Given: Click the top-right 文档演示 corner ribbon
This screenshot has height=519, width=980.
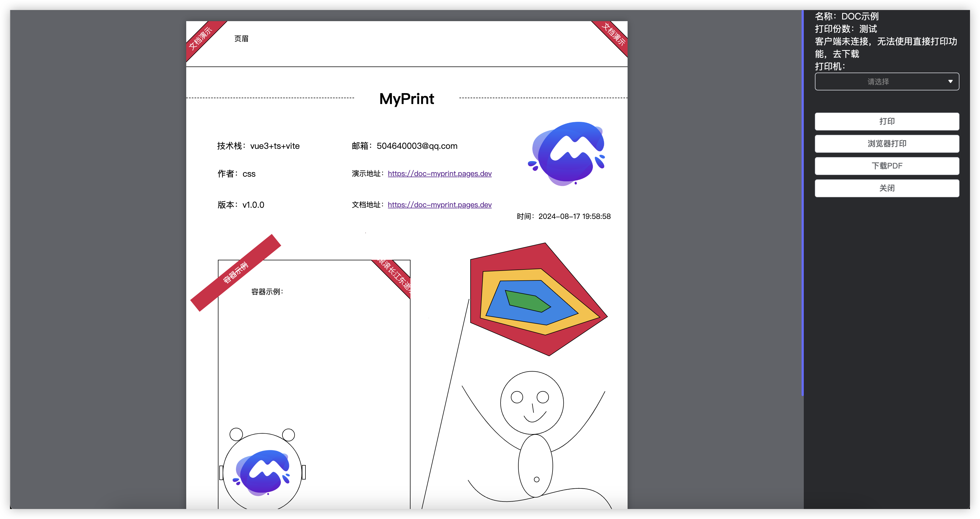Looking at the screenshot, I should [613, 35].
